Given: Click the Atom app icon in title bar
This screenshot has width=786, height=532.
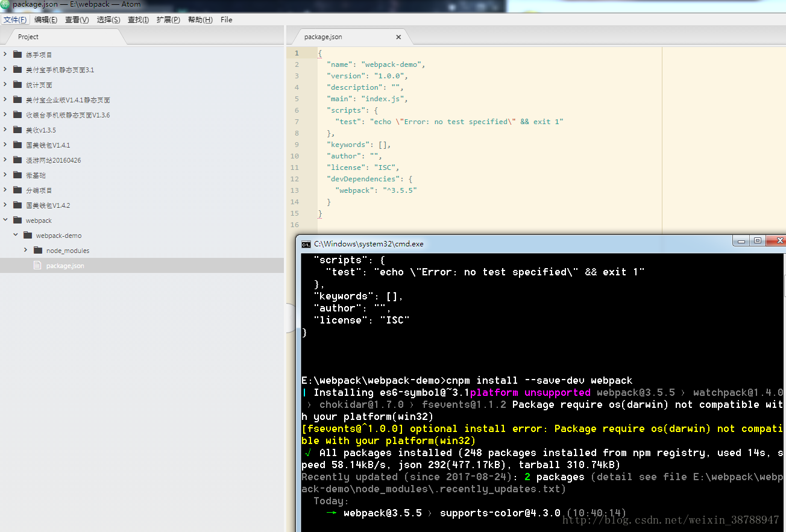Looking at the screenshot, I should (x=5, y=4).
